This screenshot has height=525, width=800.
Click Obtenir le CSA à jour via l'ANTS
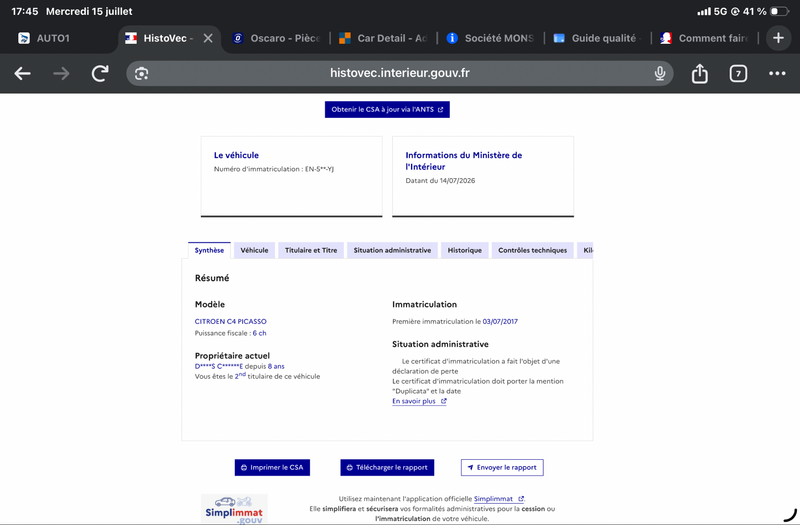(387, 109)
